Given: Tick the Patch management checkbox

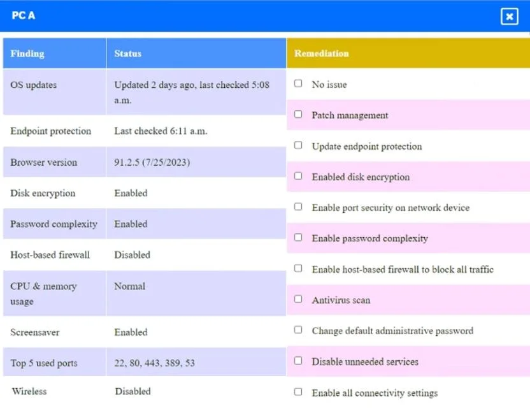Looking at the screenshot, I should (297, 114).
